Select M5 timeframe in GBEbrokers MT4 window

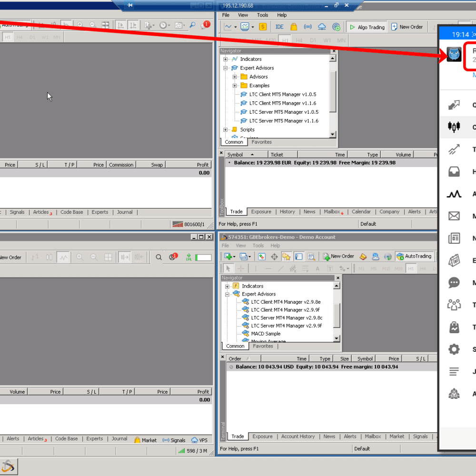[x=374, y=268]
